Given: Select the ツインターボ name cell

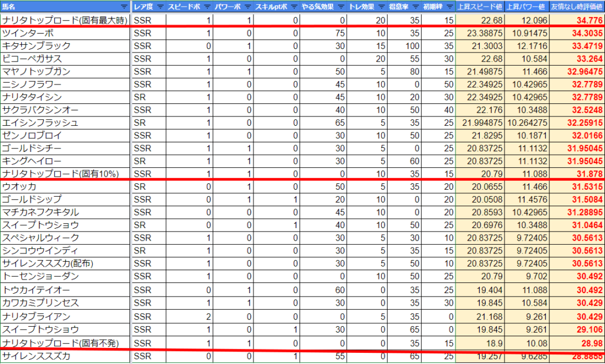Looking at the screenshot, I should coord(65,33).
